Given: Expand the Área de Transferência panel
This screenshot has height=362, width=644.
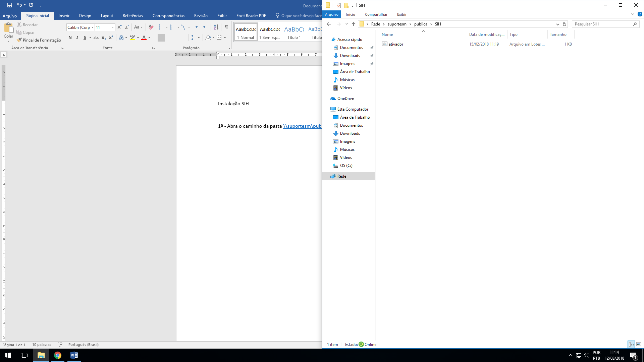Looking at the screenshot, I should coord(62,48).
